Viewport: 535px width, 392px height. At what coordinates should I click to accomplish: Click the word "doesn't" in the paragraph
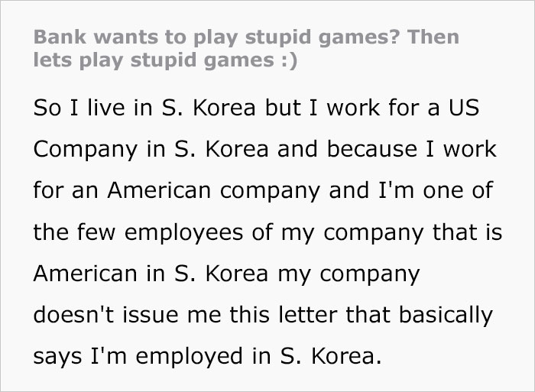click(x=70, y=313)
